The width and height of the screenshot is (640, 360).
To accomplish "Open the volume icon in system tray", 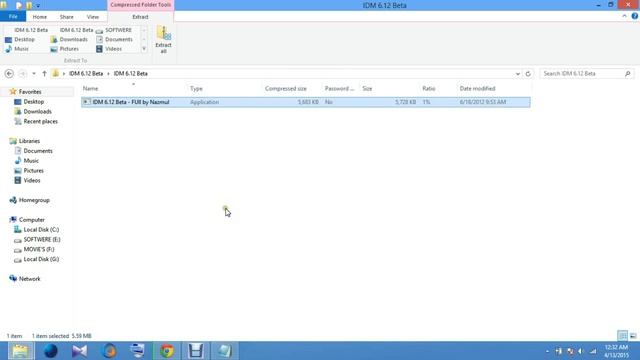I will (x=581, y=351).
